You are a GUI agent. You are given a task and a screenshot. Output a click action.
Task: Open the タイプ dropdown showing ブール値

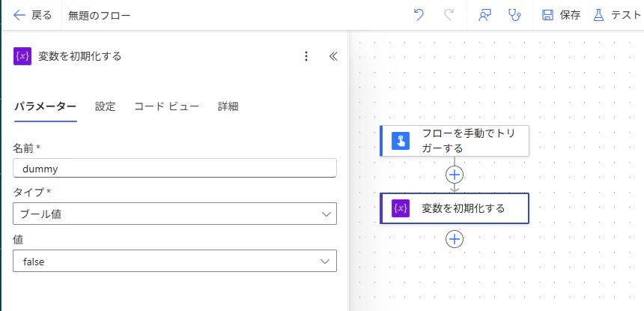(x=175, y=214)
